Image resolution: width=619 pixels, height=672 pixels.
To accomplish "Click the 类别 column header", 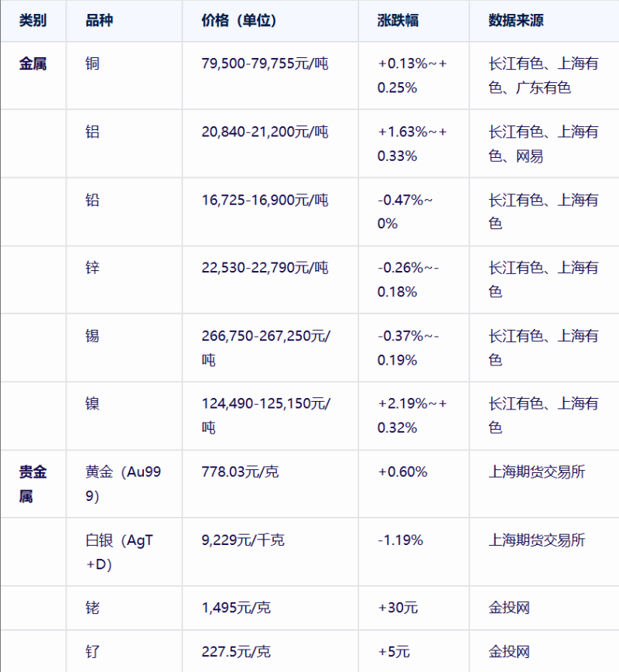I will (32, 20).
